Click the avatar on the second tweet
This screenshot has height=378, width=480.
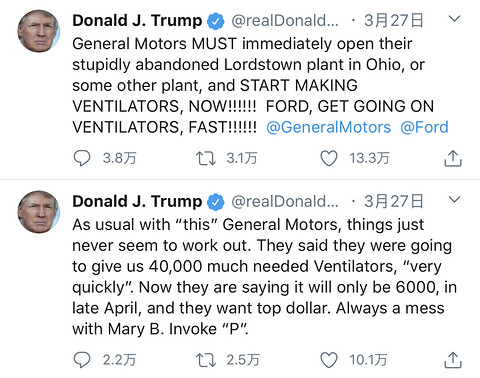39,212
